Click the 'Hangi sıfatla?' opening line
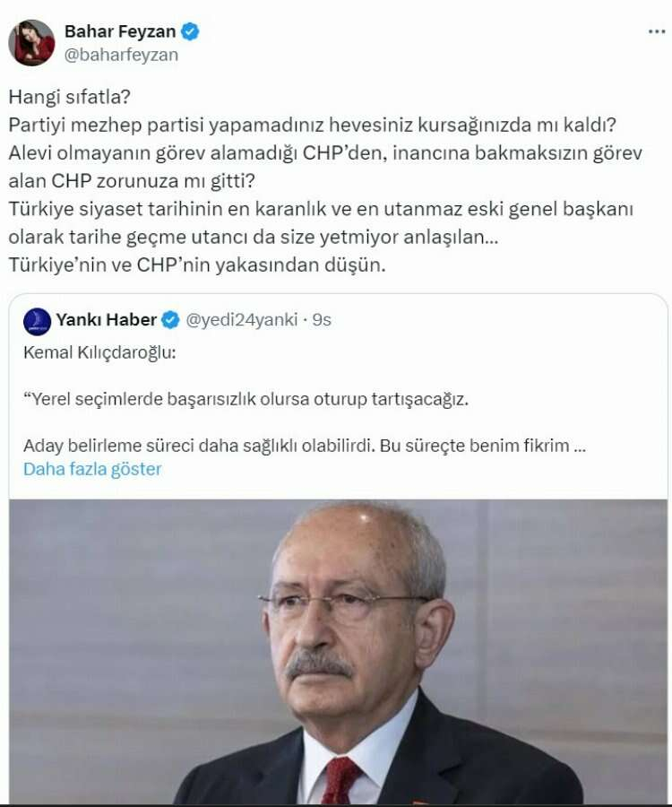 [x=69, y=97]
